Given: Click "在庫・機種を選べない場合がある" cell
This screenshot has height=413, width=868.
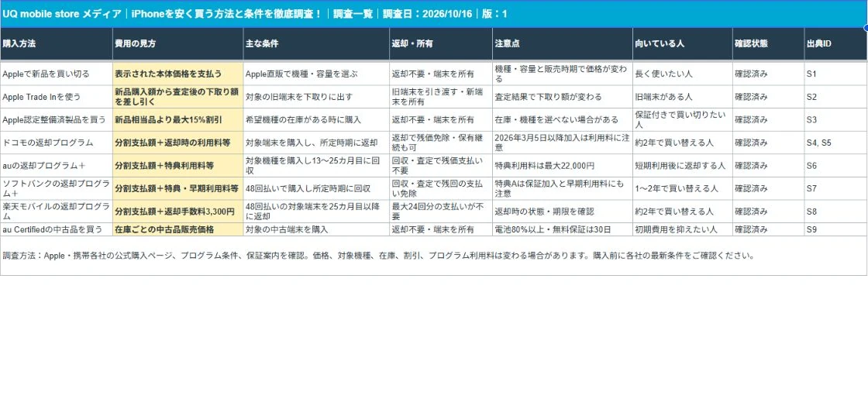Looking at the screenshot, I should point(563,119).
